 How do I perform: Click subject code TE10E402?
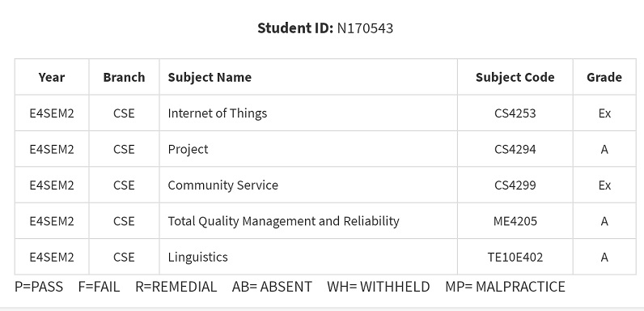[515, 257]
